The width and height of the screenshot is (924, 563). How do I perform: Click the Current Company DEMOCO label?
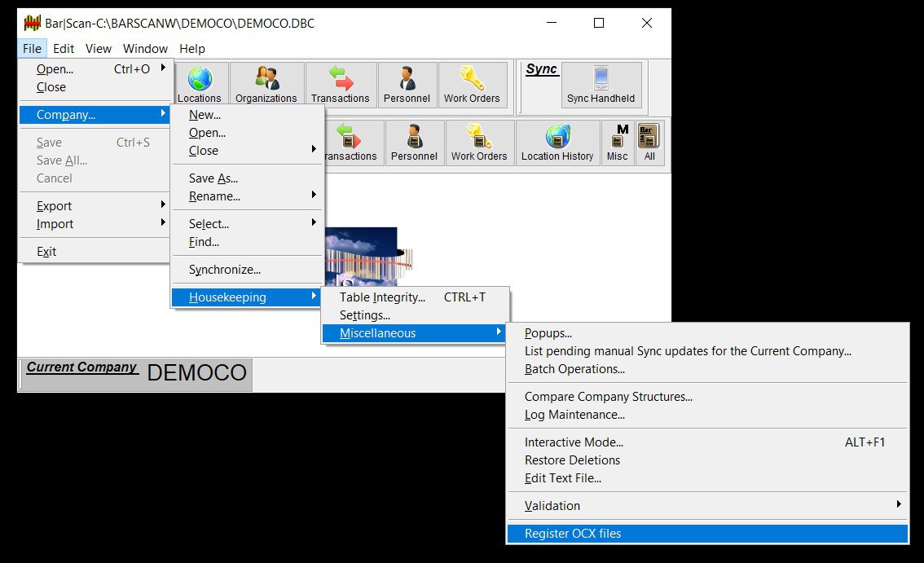[x=136, y=374]
